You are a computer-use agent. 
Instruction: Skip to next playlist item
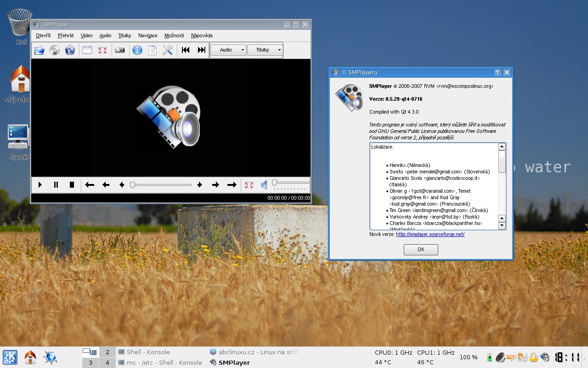tap(201, 50)
